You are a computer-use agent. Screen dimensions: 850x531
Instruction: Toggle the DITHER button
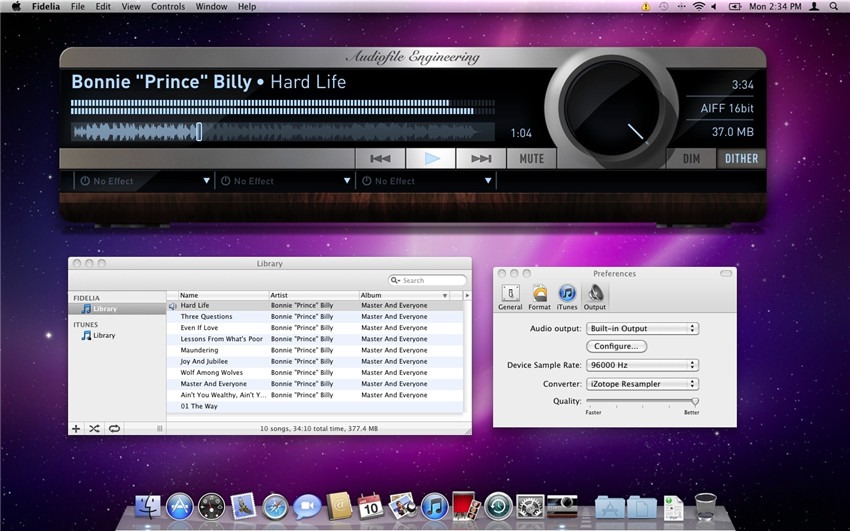(741, 158)
